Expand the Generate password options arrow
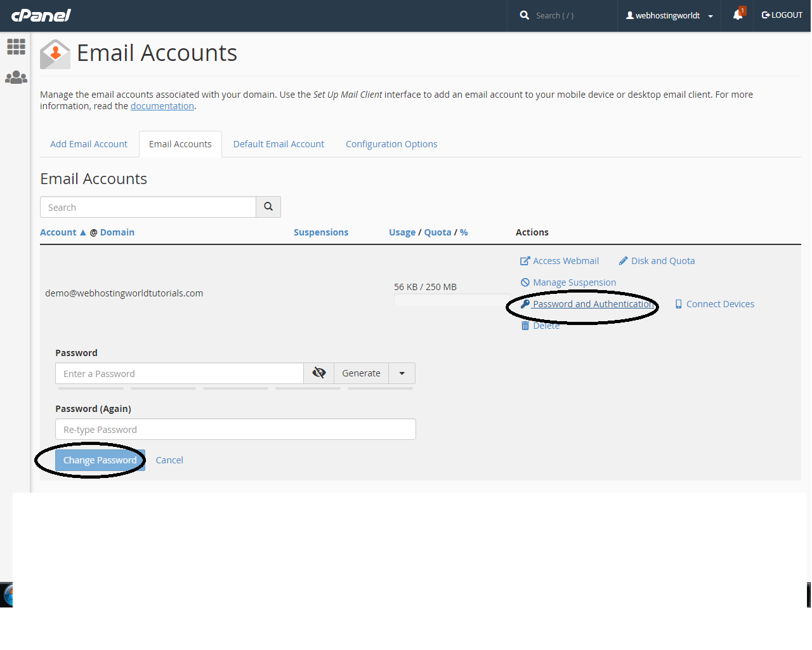 401,373
